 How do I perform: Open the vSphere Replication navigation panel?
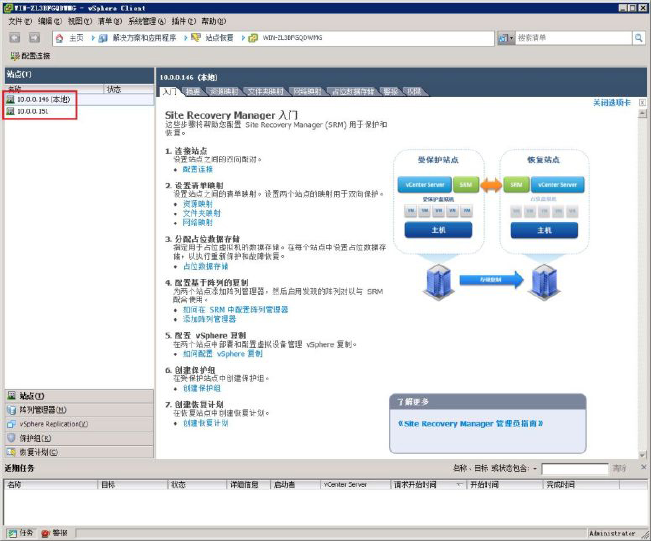pyautogui.click(x=79, y=424)
